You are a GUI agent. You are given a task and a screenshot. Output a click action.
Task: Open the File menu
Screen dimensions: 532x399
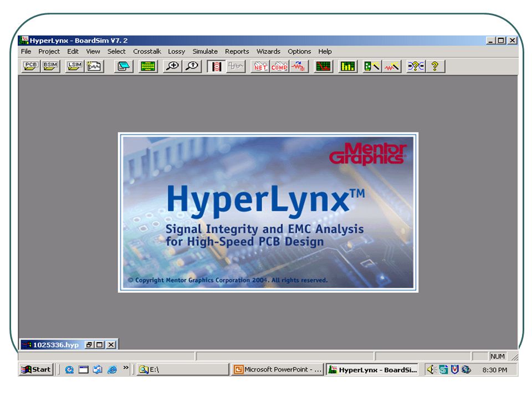(26, 51)
